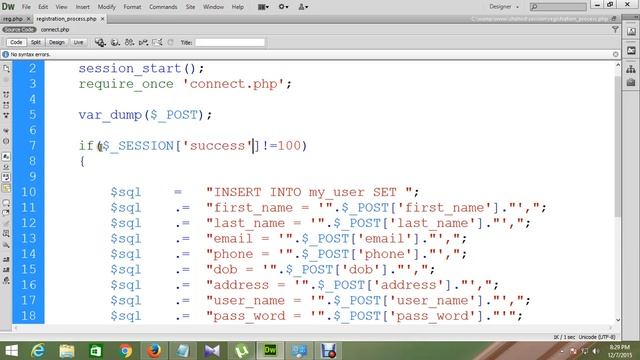Filter related files with funnel icon
The height and width of the screenshot is (360, 640).
615,29
